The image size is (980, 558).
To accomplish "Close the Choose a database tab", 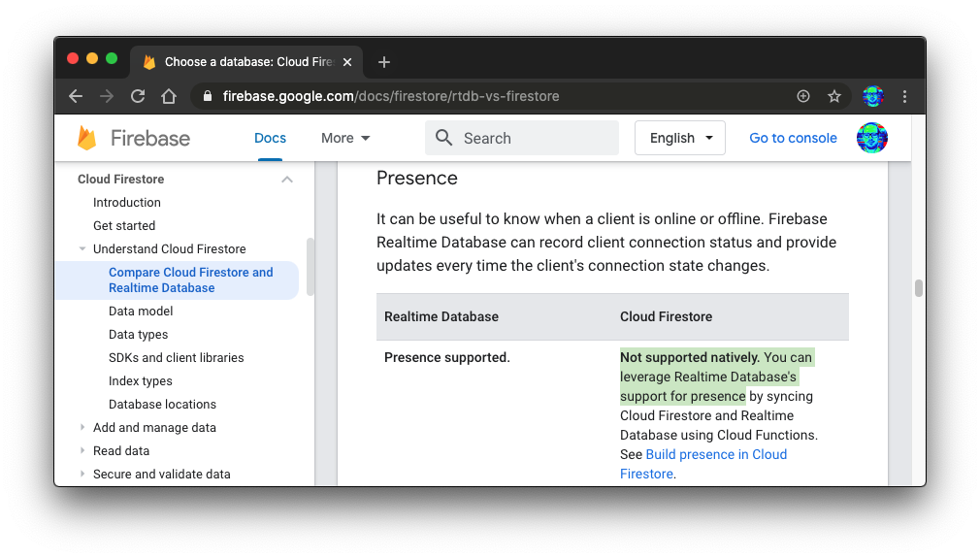I will 347,62.
